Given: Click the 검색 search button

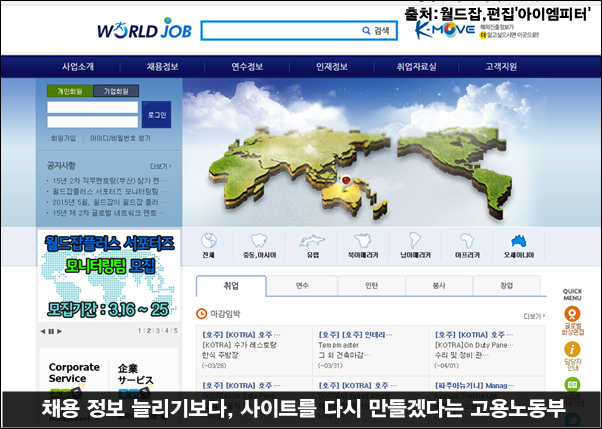Looking at the screenshot, I should (376, 31).
